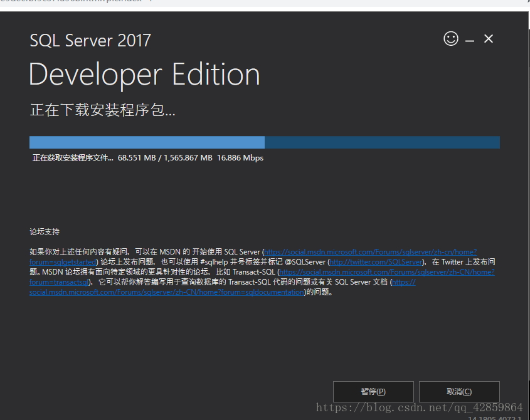Screen dimensions: 530x420
Task: Click the 论坛支持 section label
Action: pos(44,231)
